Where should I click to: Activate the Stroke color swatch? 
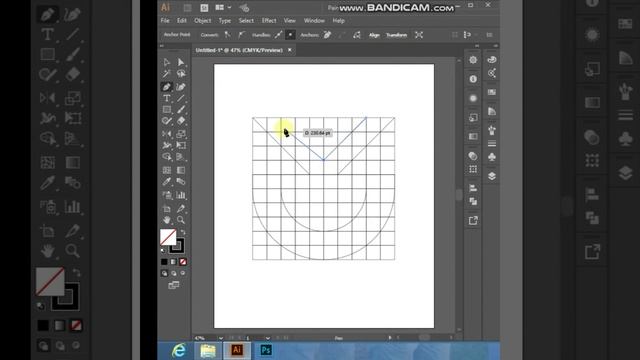(178, 246)
